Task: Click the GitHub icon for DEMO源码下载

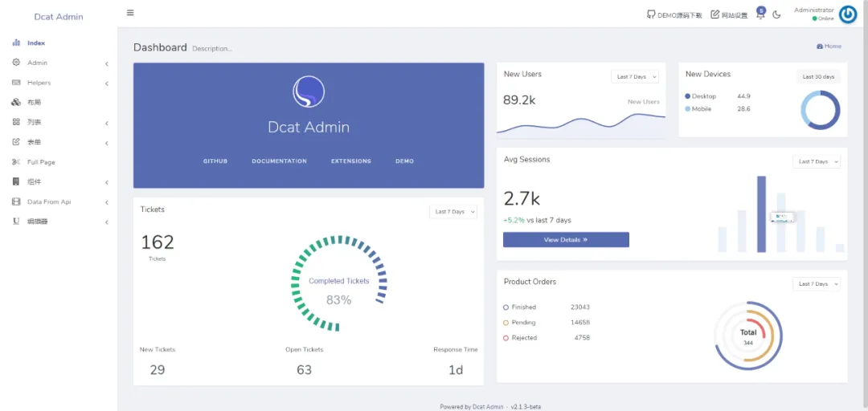Action: (x=651, y=14)
